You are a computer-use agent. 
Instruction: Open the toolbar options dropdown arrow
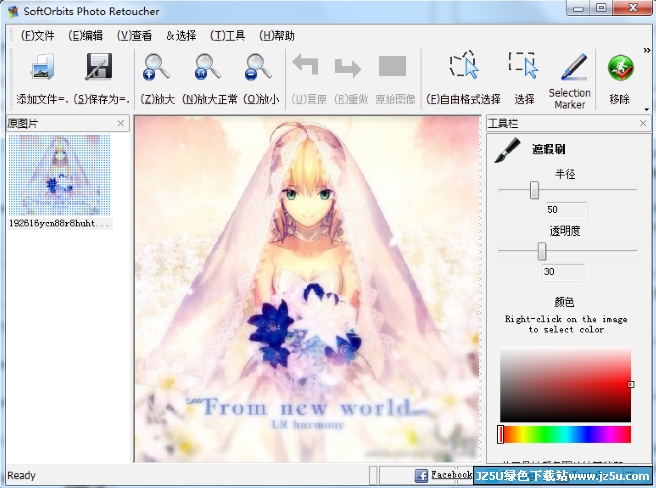[646, 110]
